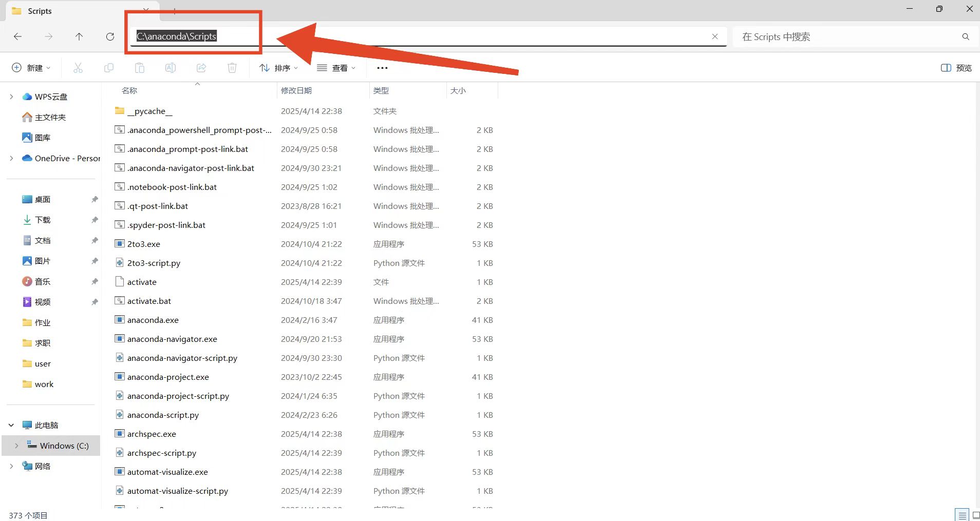Image resolution: width=980 pixels, height=521 pixels.
Task: Open the 排序 sort dropdown
Action: [279, 68]
